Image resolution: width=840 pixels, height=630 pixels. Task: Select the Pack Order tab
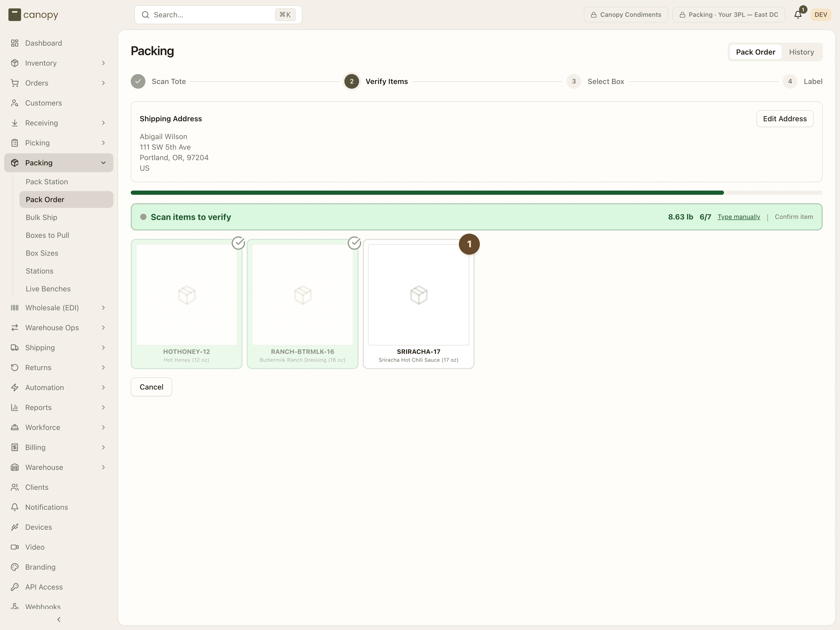click(x=755, y=52)
